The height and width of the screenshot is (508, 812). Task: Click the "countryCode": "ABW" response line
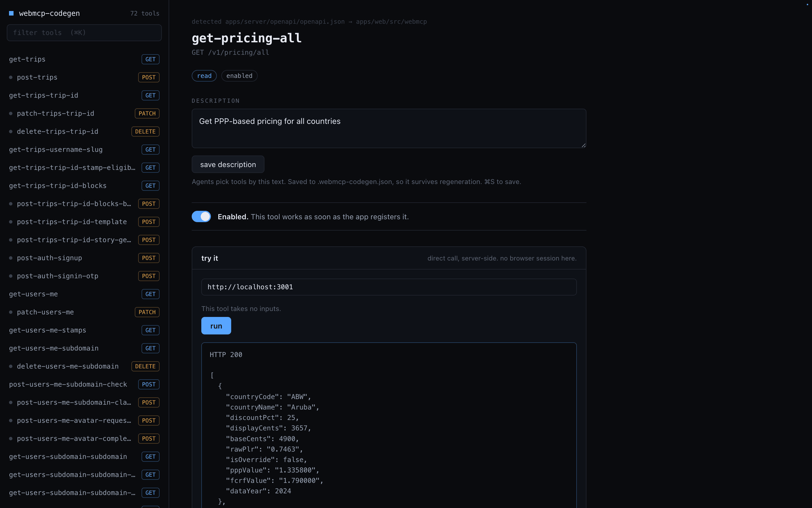(268, 397)
